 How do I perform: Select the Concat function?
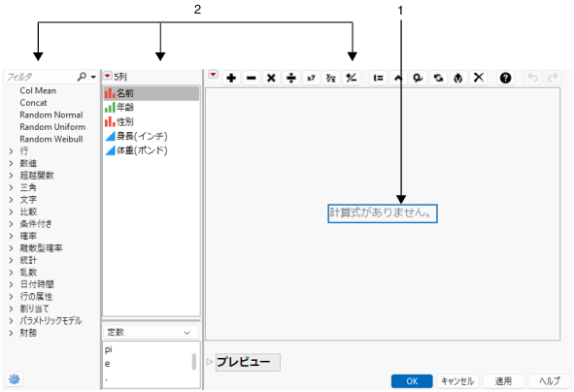33,103
